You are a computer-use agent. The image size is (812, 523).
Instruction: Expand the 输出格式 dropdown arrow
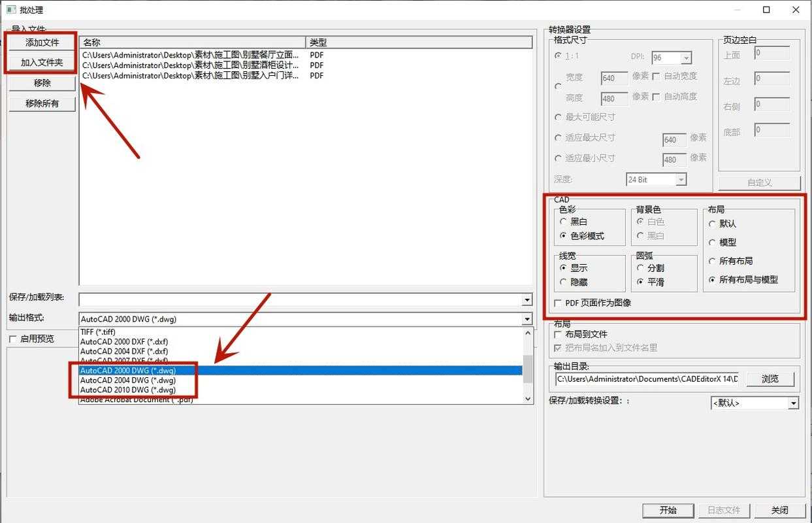(x=527, y=319)
